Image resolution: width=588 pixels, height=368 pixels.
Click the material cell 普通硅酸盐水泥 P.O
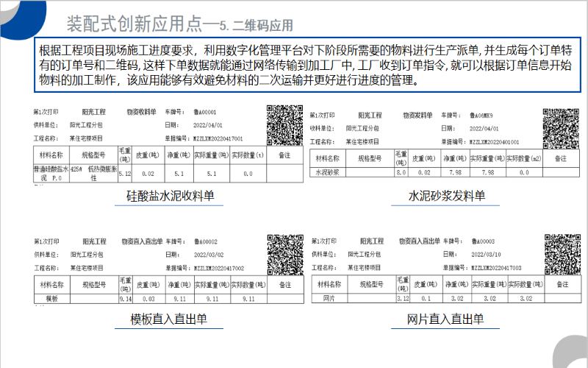pos(51,174)
